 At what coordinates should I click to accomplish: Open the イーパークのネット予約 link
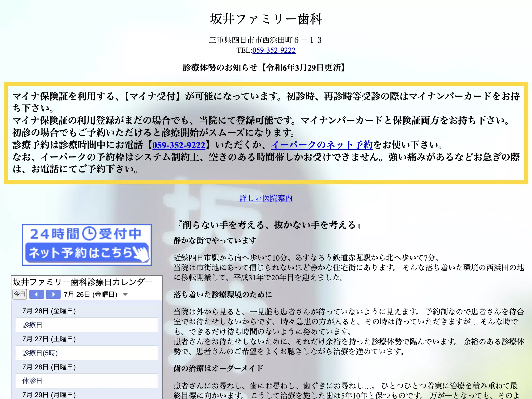pos(322,145)
